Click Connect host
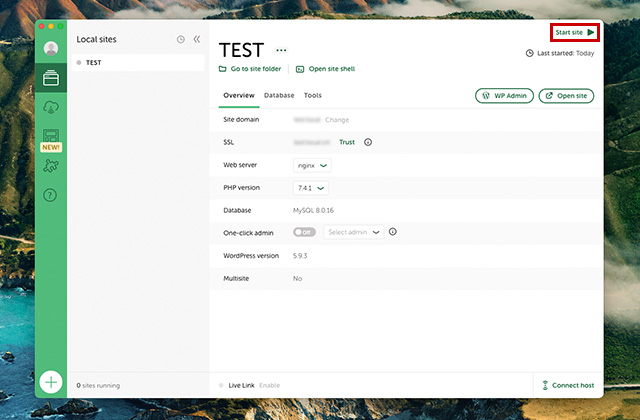Screen dimensions: 640x420 pos(568,385)
